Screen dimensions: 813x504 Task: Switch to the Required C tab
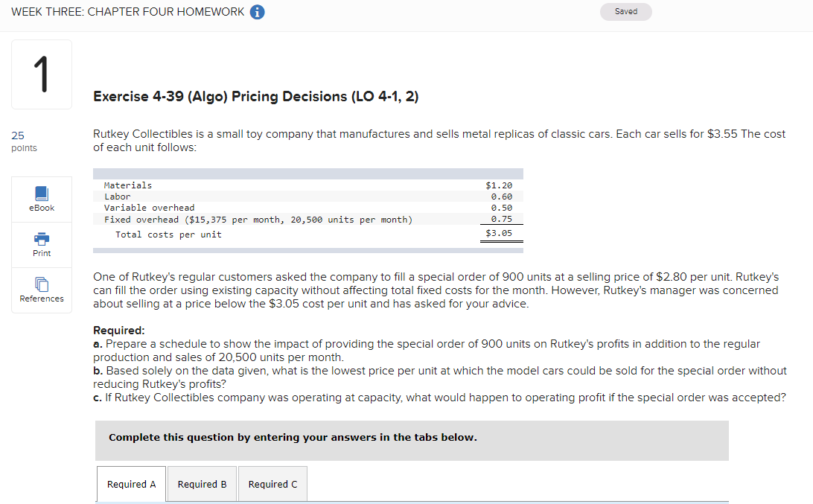(x=272, y=484)
